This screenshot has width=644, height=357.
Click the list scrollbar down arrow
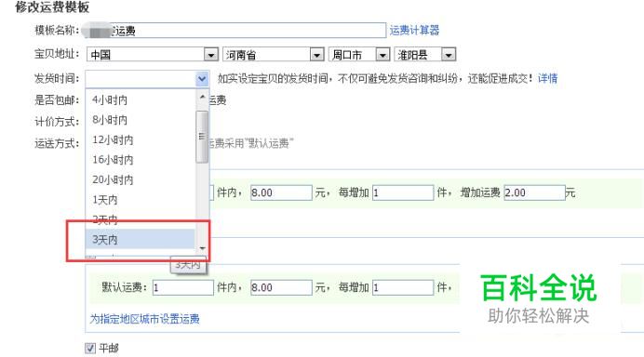[202, 248]
